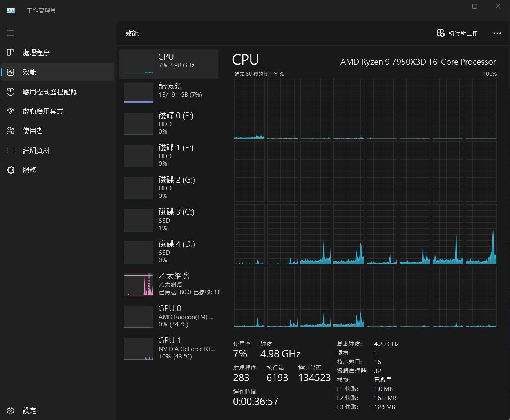Open the 服務 services puzzle icon
510x420 pixels.
[11, 170]
